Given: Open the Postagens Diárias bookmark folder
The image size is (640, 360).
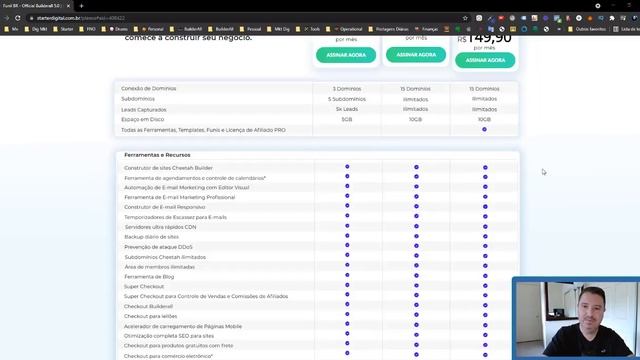Looking at the screenshot, I should click(x=389, y=29).
